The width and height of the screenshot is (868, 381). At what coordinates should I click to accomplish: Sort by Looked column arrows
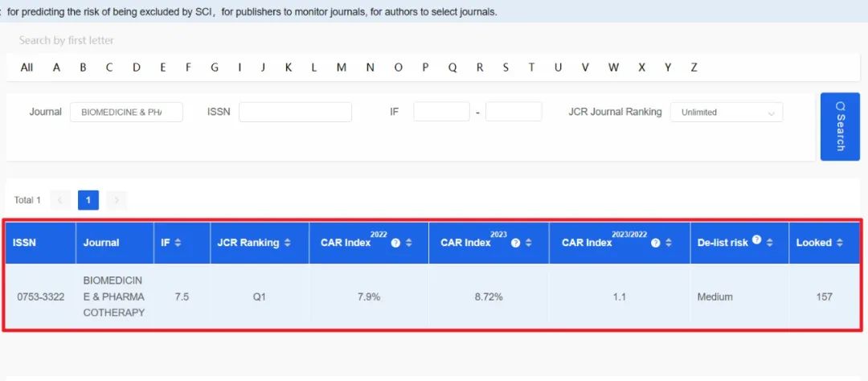click(x=840, y=243)
